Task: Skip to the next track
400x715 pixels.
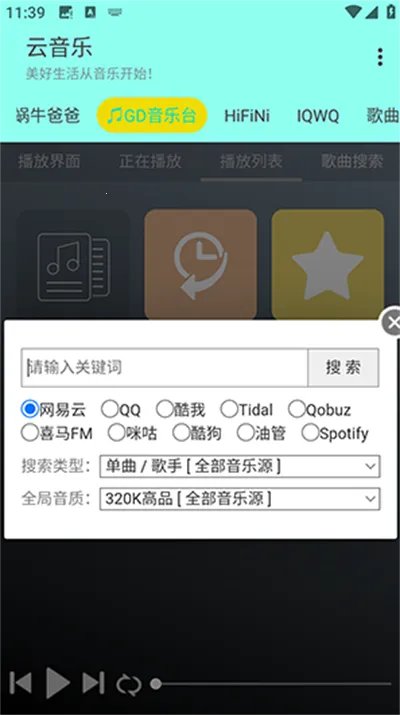Action: click(x=94, y=683)
